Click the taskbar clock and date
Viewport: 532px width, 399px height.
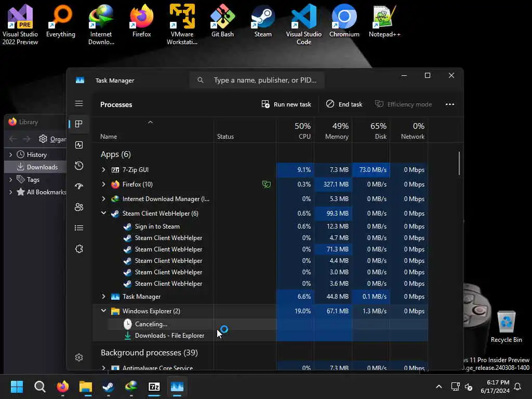495,387
